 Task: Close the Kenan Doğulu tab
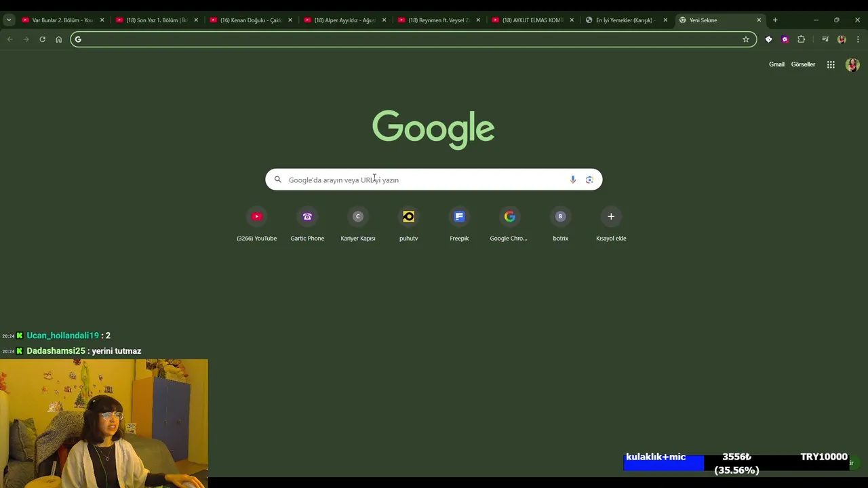coord(290,20)
